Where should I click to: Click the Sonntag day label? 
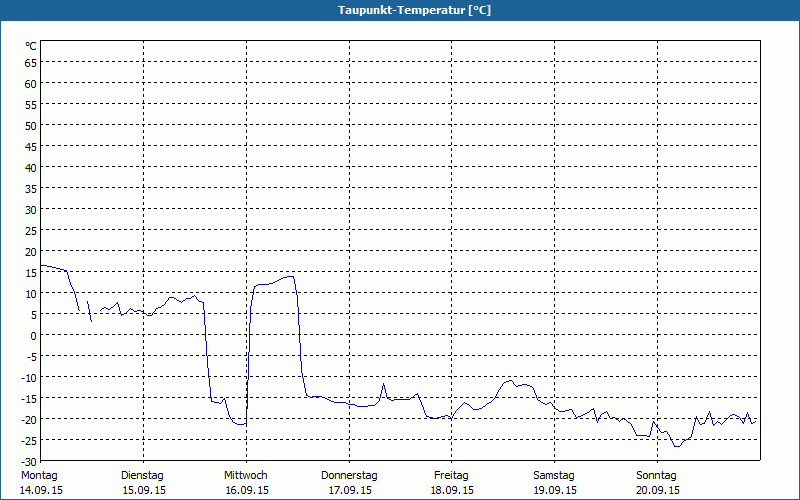coord(657,476)
